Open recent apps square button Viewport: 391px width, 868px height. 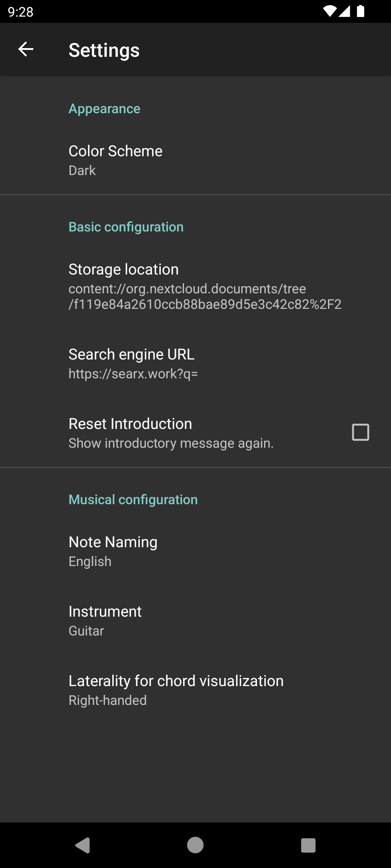(308, 845)
